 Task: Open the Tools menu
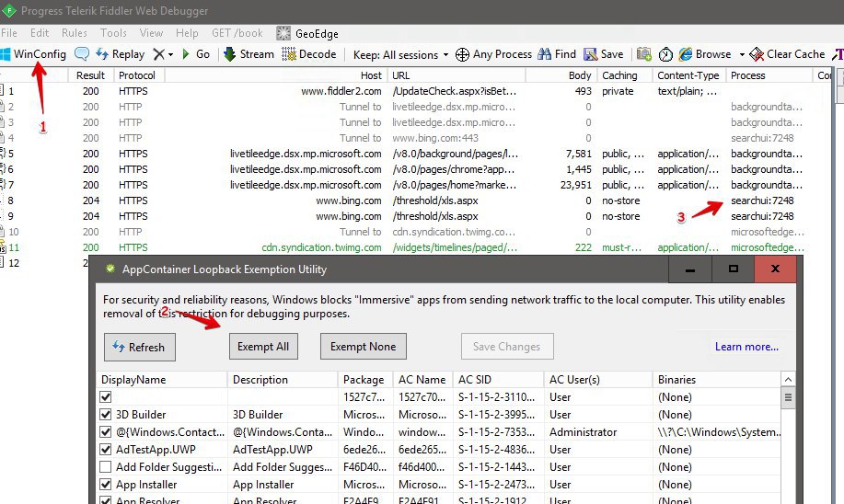113,33
